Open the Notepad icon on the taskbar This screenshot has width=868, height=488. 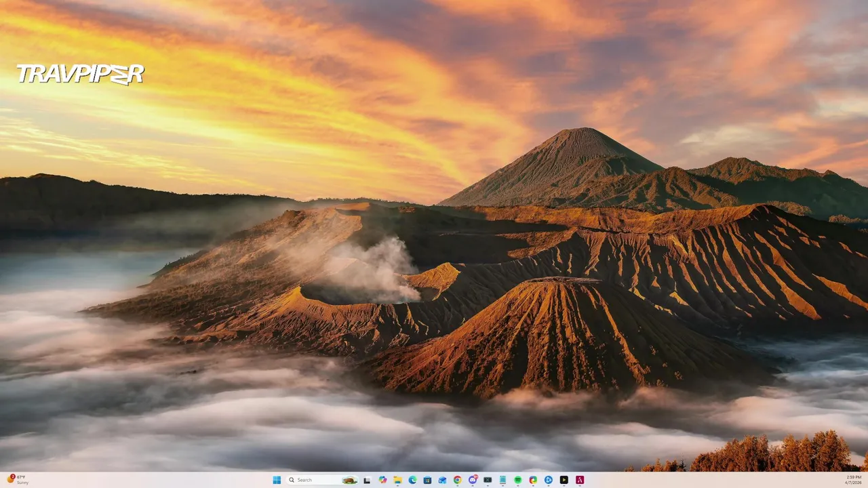point(502,480)
